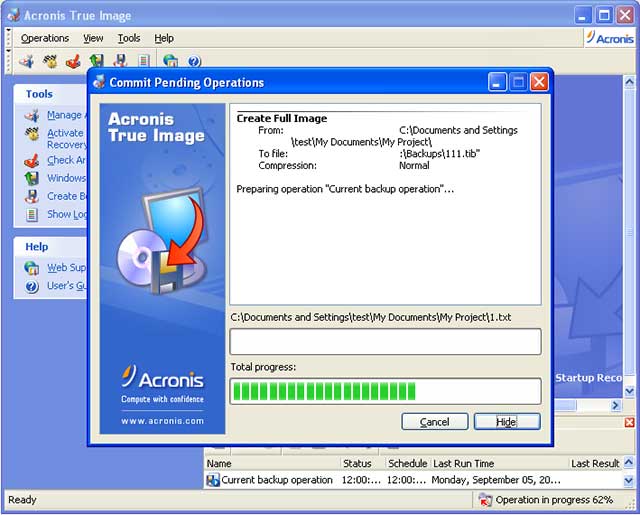640x515 pixels.
Task: Open the Create Bootable link
Action: click(67, 196)
